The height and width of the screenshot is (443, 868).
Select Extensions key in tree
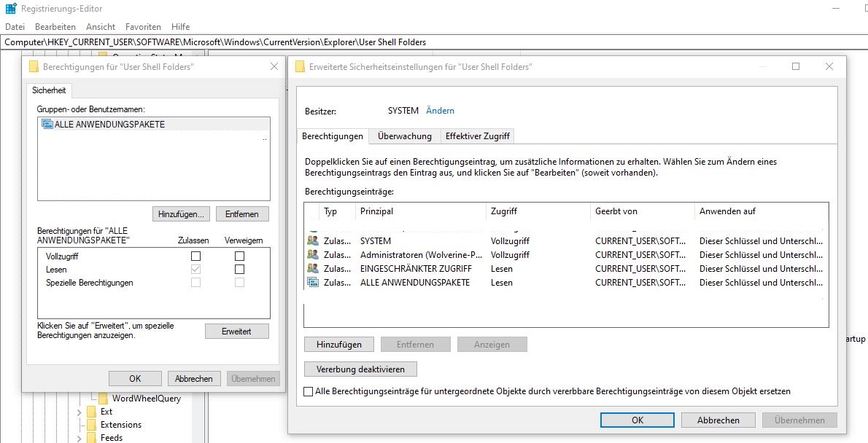[120, 425]
